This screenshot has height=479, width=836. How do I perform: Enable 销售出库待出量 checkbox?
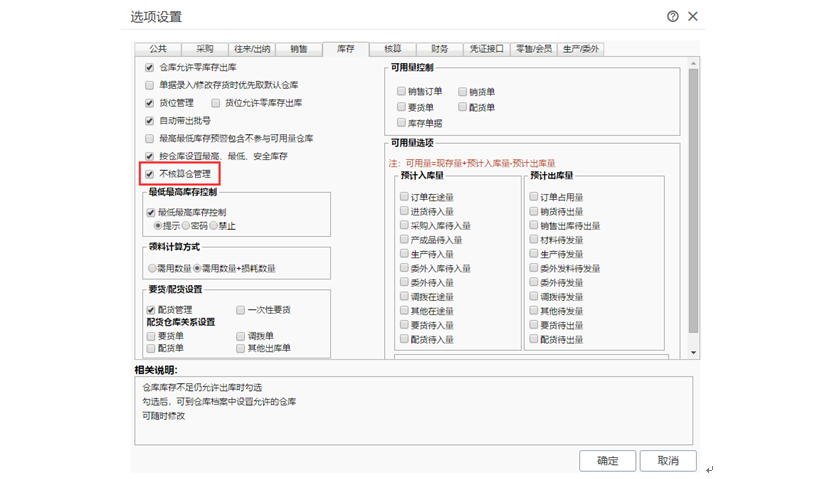click(534, 226)
